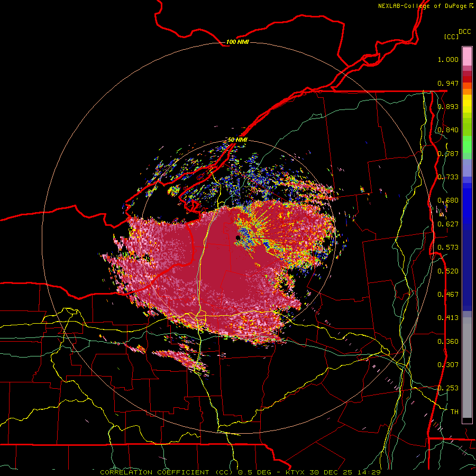This screenshot has height=476, width=476.
Task: Select the 0.947 value on the color scale
Action: pyautogui.click(x=448, y=83)
